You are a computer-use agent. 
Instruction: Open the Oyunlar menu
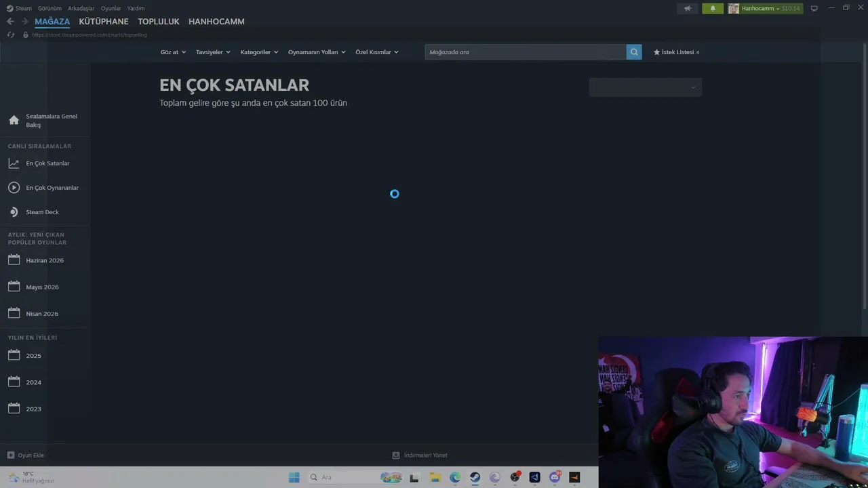(111, 9)
